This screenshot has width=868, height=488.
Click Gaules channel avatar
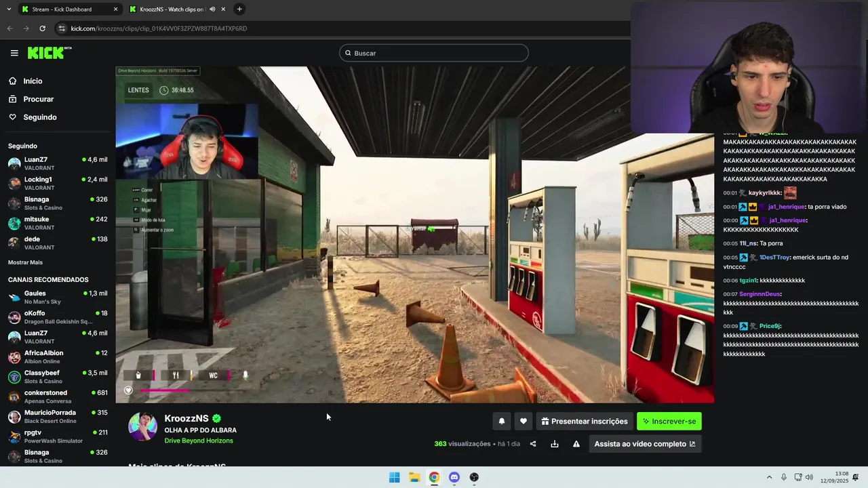pos(14,298)
